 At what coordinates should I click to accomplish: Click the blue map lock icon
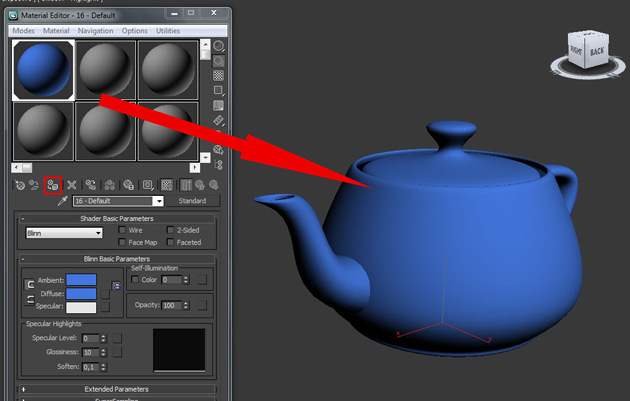tap(117, 286)
